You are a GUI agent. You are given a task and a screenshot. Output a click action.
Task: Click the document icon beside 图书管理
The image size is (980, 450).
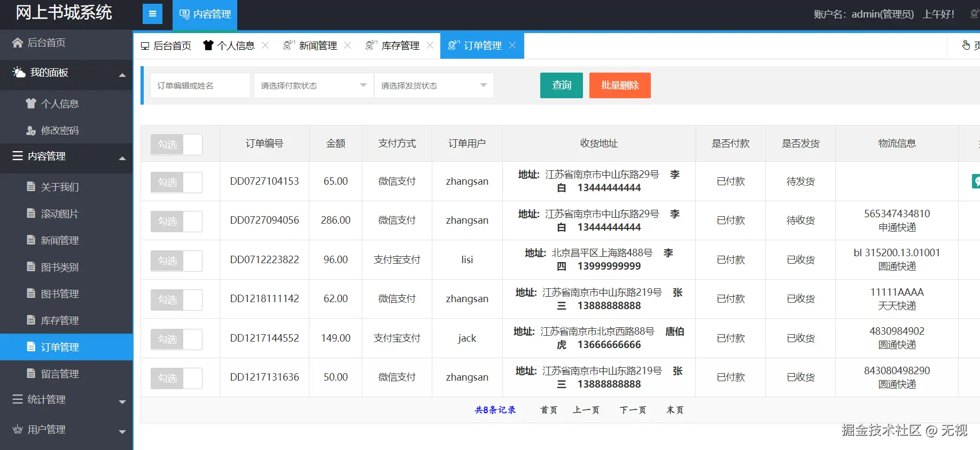point(31,294)
